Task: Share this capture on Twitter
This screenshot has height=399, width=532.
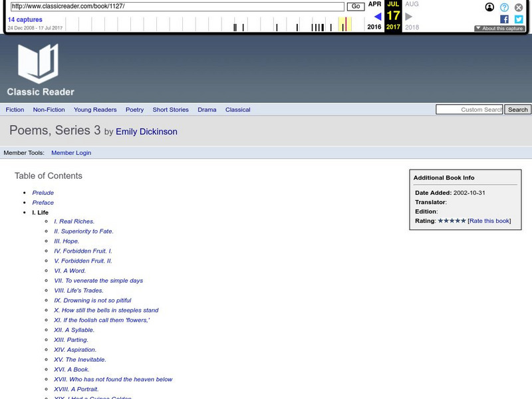Action: 519,19
